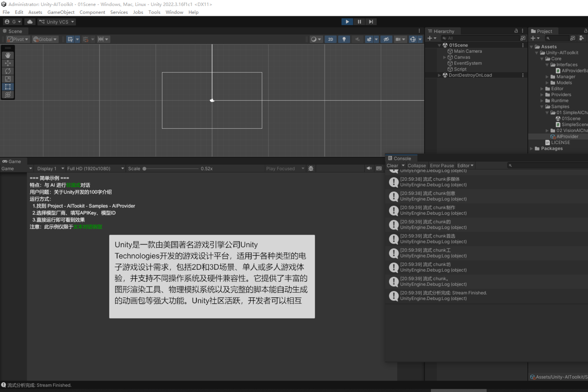Select the Transform tool

8,95
